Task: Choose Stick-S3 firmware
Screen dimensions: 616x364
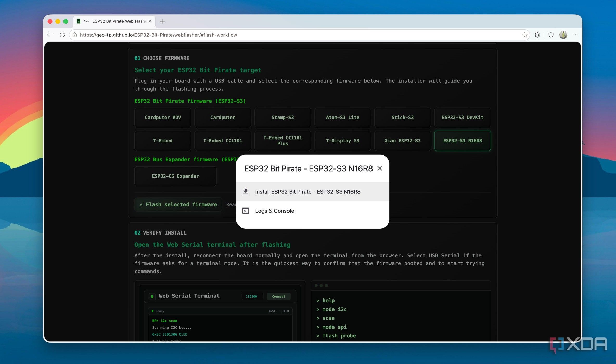Action: point(402,118)
